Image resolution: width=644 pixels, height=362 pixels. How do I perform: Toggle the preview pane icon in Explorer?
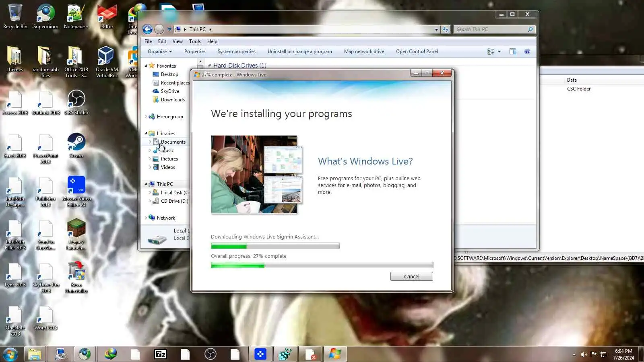512,51
